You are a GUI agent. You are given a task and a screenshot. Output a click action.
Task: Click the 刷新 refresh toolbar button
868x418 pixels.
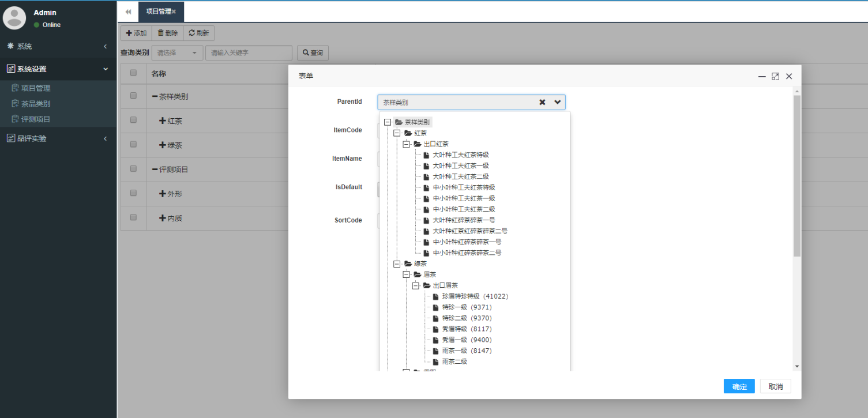pyautogui.click(x=199, y=33)
